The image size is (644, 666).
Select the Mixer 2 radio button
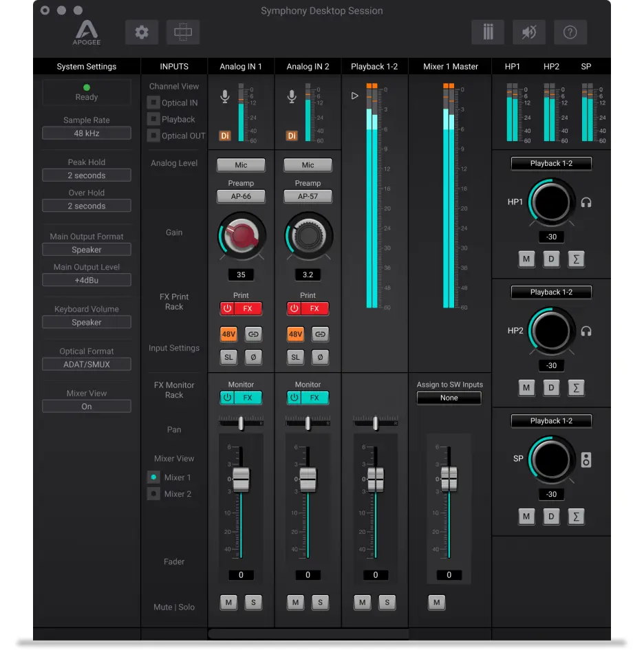[x=154, y=494]
